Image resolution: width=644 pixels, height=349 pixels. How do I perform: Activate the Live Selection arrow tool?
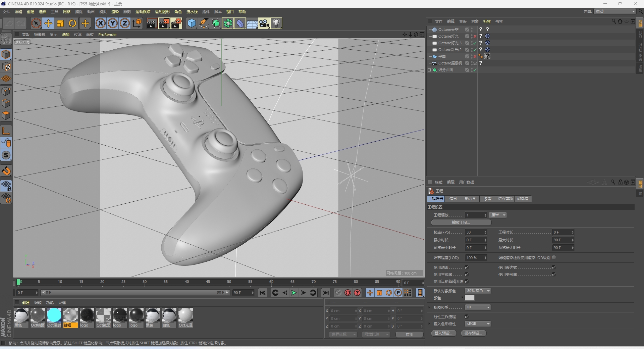(x=36, y=23)
